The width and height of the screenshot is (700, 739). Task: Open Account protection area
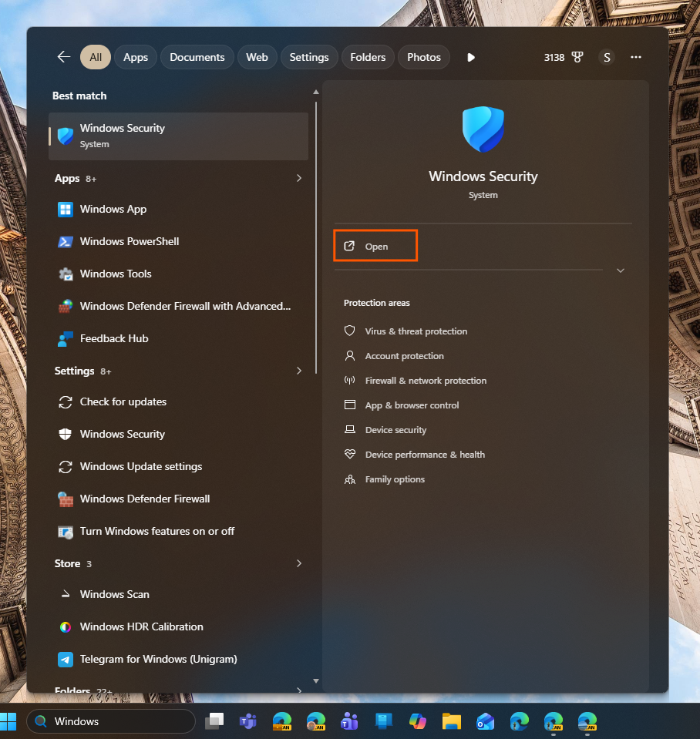tap(394, 356)
